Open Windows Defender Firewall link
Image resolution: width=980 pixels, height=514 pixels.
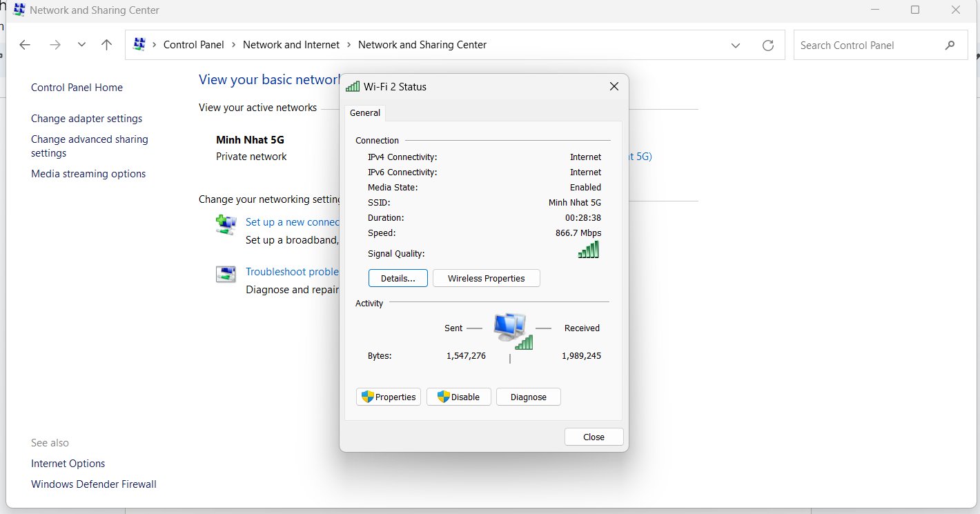[x=94, y=484]
